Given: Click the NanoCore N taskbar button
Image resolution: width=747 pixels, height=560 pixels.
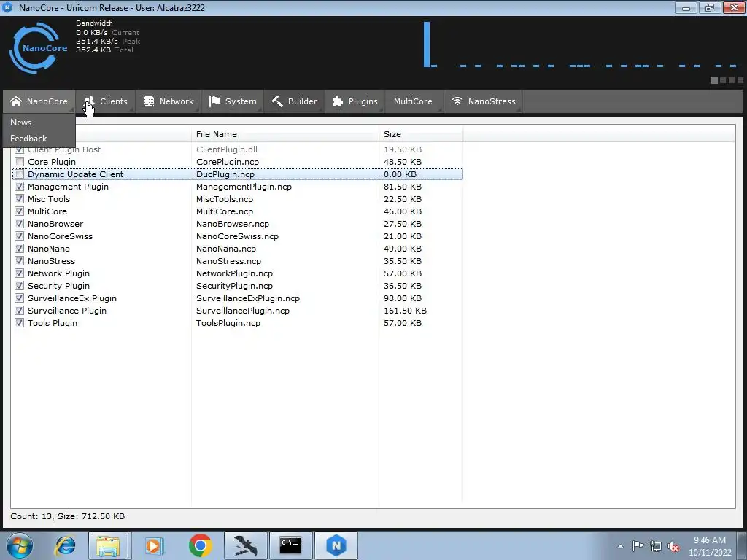Looking at the screenshot, I should tap(336, 545).
